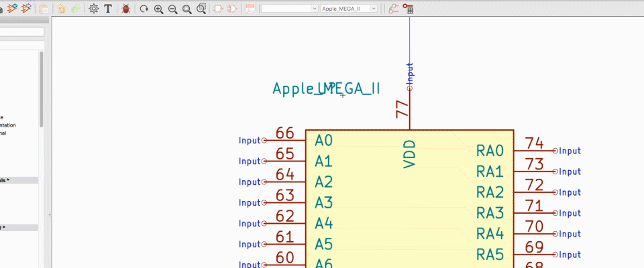
Task: Open the datasheet PDF icon
Action: point(250,9)
